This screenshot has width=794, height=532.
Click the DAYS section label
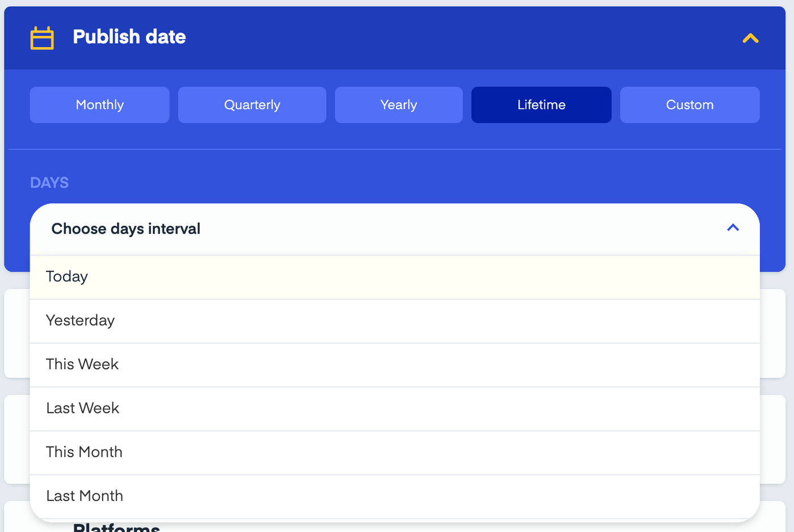coord(49,183)
